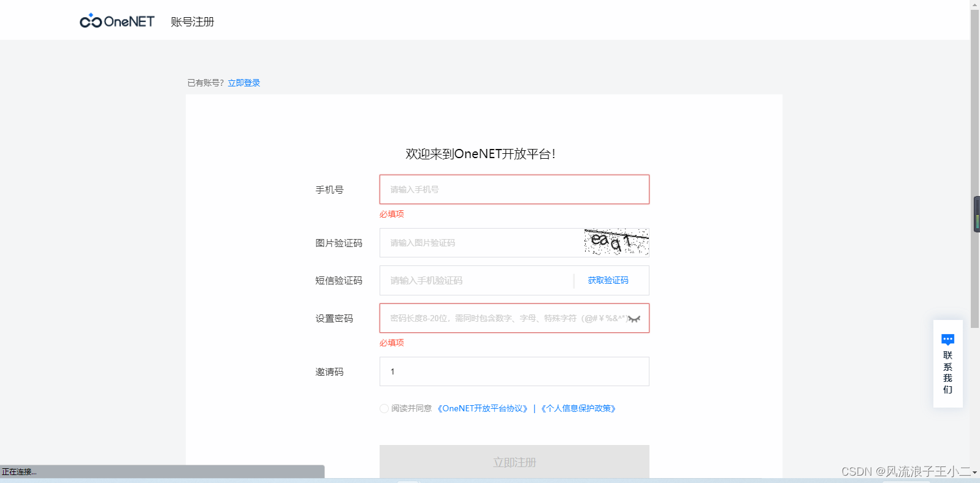The image size is (980, 483).
Task: Open the 个人信息保护政策 link
Action: [578, 409]
